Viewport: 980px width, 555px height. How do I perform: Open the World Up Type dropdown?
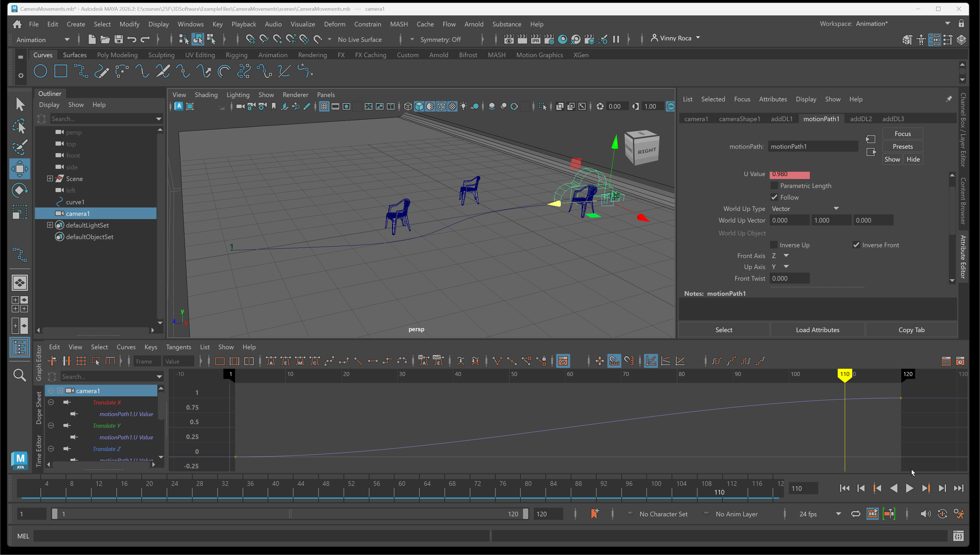pyautogui.click(x=805, y=209)
